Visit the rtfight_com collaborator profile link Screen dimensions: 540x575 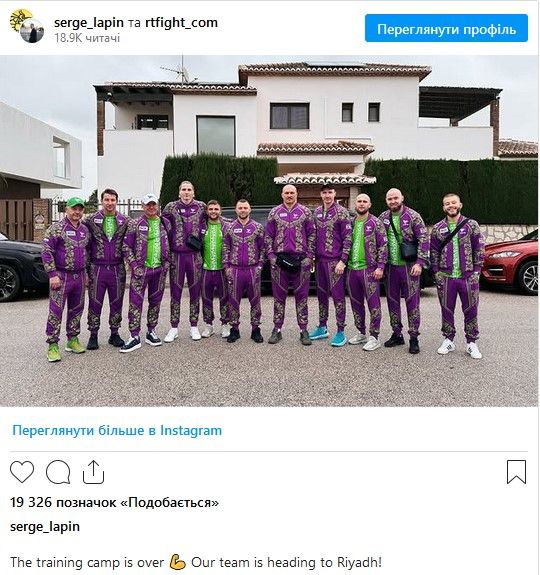(181, 22)
